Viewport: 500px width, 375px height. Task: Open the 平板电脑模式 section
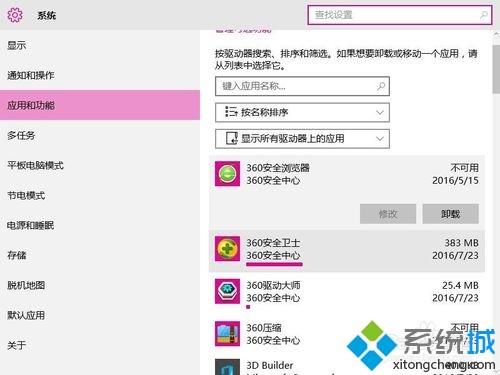(x=100, y=165)
